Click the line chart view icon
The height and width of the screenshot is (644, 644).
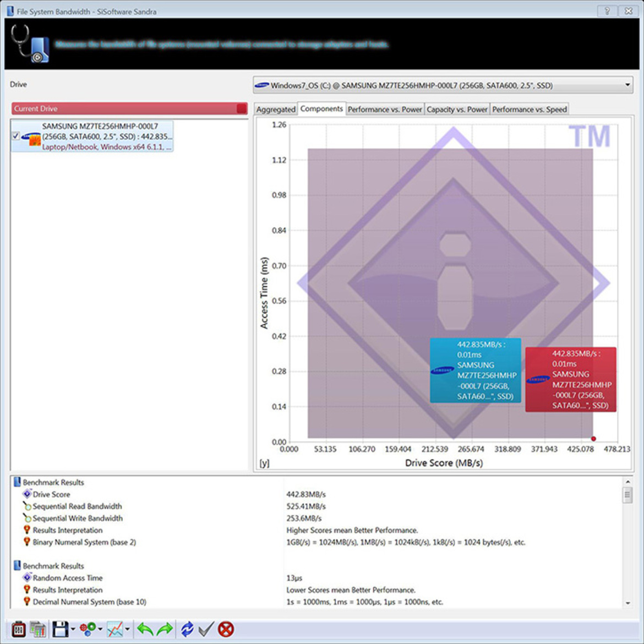click(115, 629)
